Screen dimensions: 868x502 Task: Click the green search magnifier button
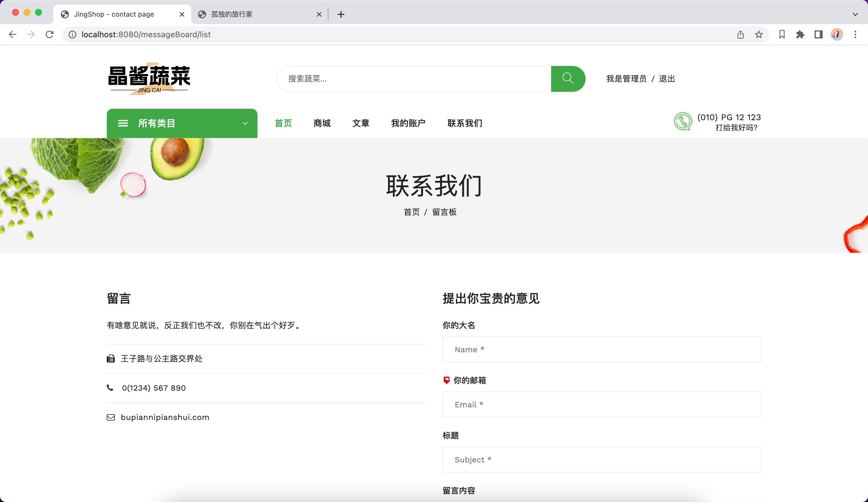(568, 79)
